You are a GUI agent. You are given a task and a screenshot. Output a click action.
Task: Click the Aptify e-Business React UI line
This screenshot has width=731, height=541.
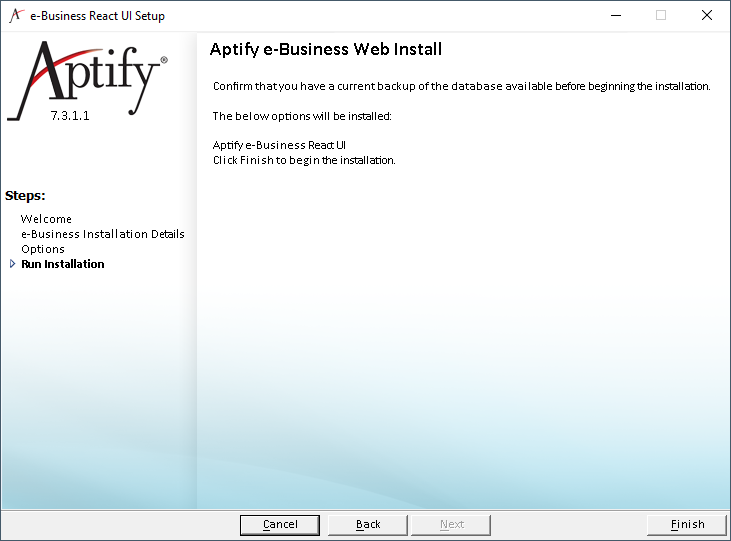(x=279, y=145)
